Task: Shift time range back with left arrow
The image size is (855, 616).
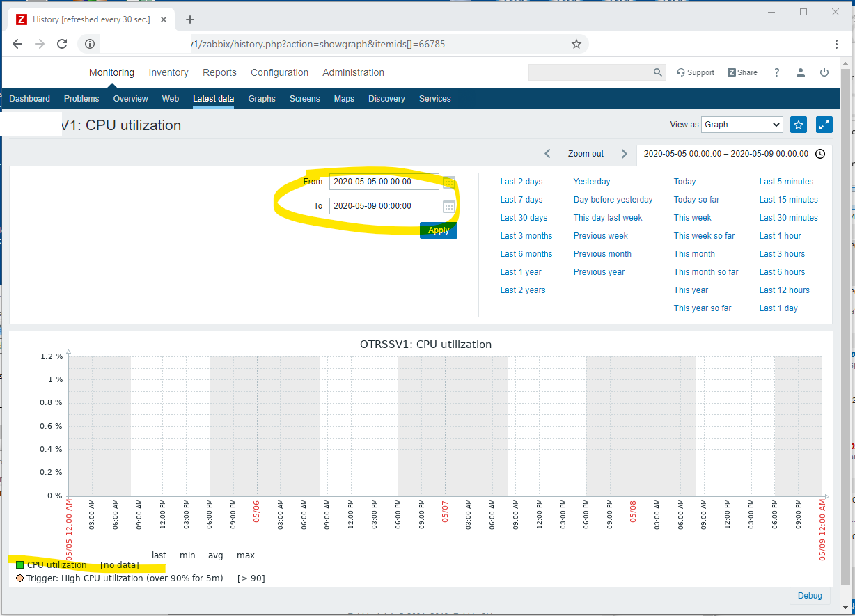Action: pos(547,154)
